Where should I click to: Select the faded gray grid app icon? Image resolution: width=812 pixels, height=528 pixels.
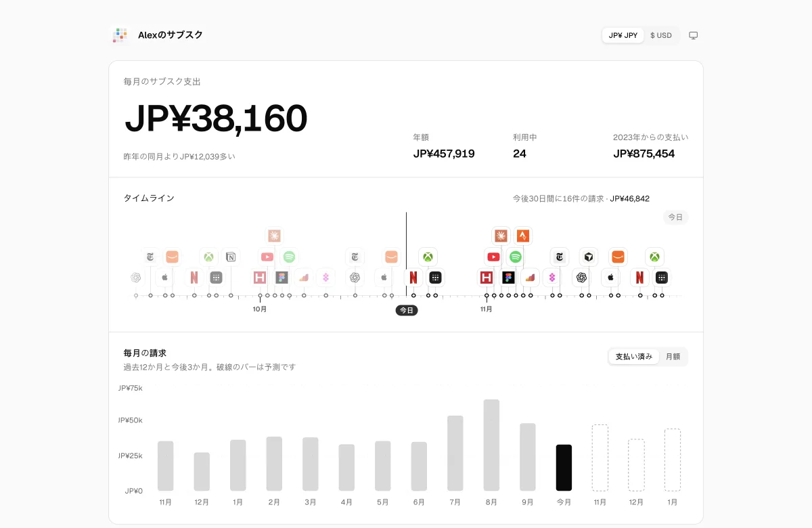pos(216,278)
